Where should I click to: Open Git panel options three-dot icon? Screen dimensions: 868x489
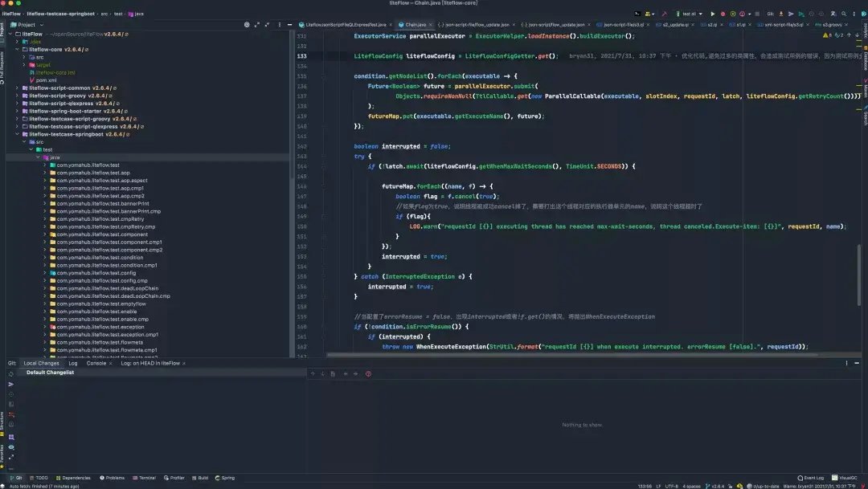click(846, 363)
